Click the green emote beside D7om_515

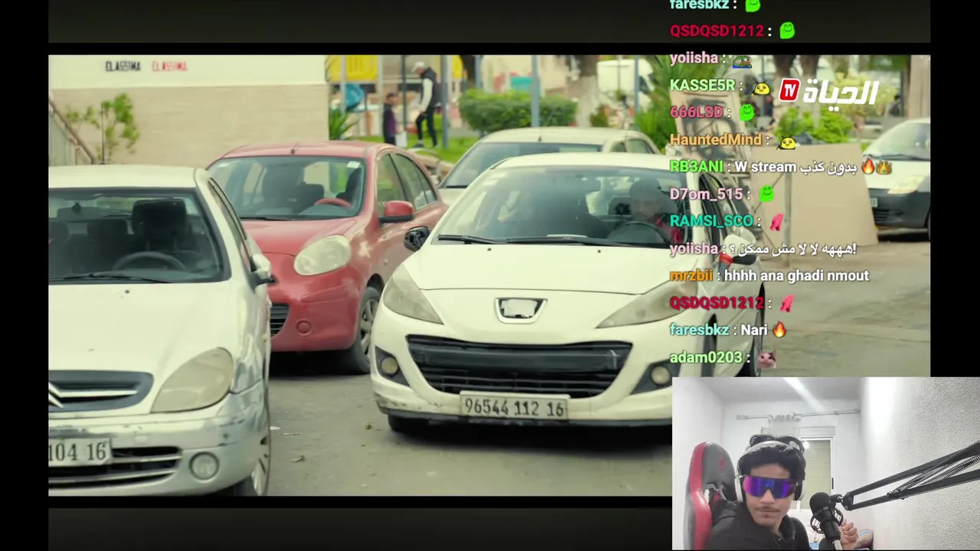click(766, 194)
